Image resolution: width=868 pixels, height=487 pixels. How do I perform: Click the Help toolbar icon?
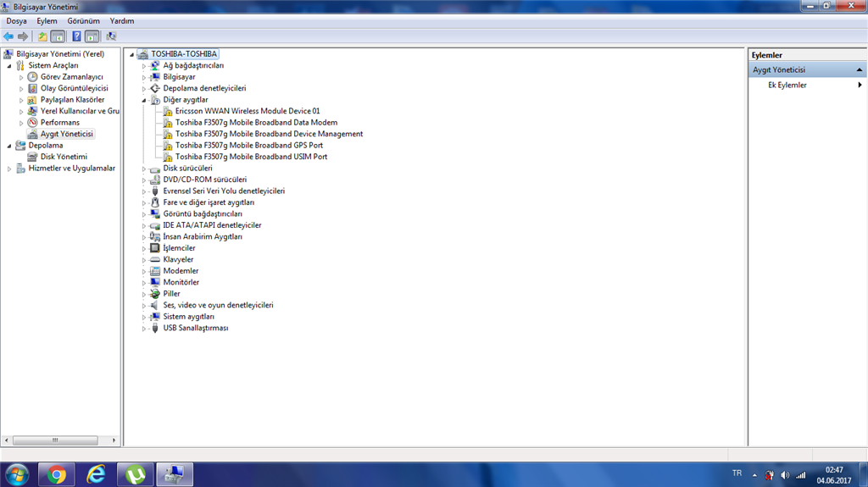point(76,36)
